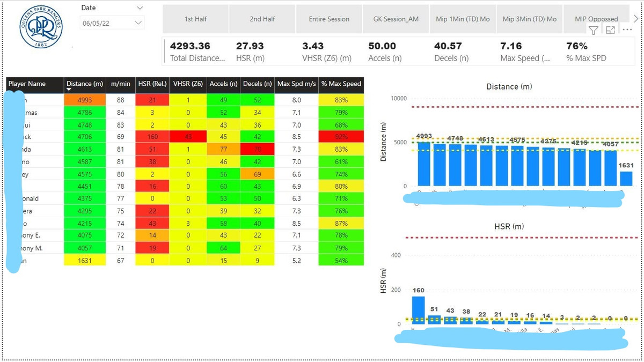Click the sort arrow under Player Name

click(x=69, y=90)
